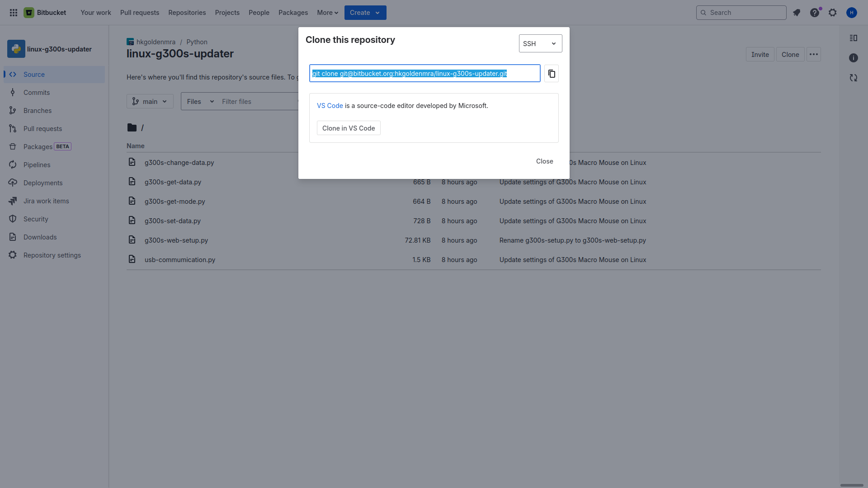Open the user profile avatar
Image resolution: width=868 pixels, height=488 pixels.
[x=852, y=13]
